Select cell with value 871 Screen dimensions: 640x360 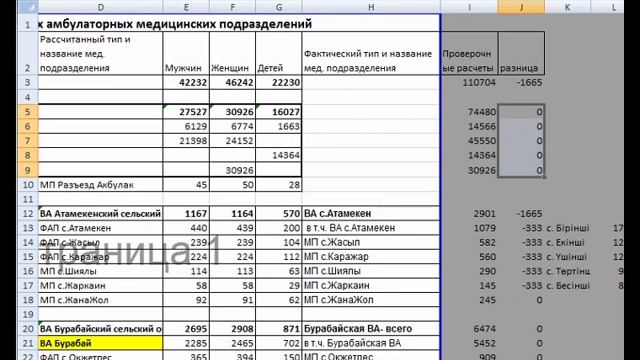point(279,329)
